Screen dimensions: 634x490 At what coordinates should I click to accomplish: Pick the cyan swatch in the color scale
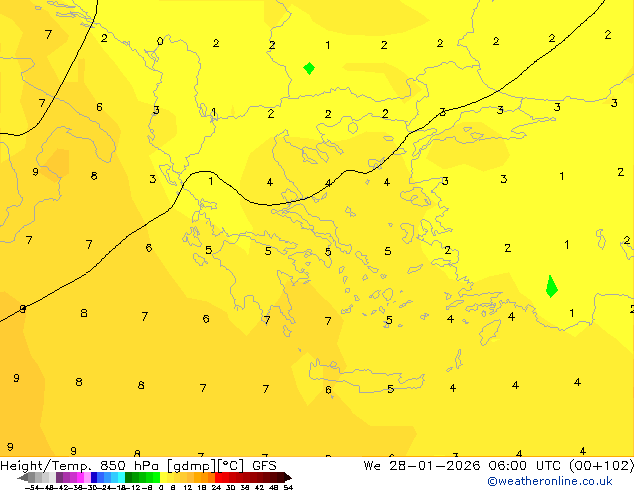121,477
